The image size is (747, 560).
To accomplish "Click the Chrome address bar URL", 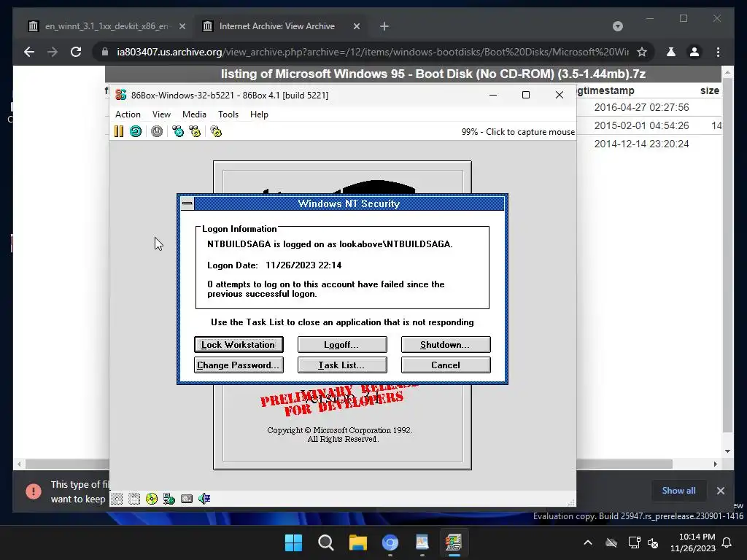I will click(x=373, y=52).
